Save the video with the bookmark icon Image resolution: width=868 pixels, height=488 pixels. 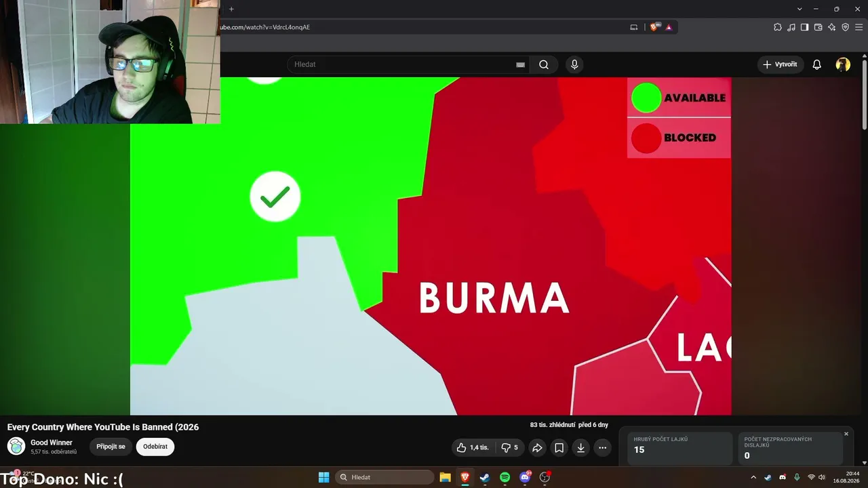[559, 447]
